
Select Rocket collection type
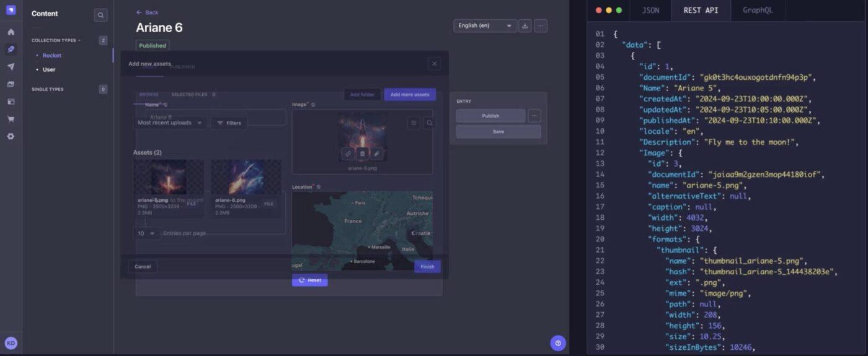52,56
